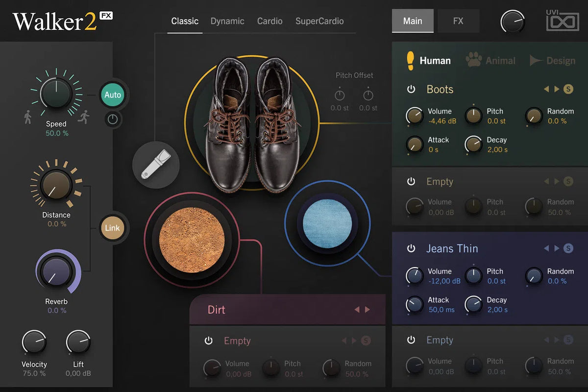588x392 pixels.
Task: Click the Link button
Action: click(112, 228)
